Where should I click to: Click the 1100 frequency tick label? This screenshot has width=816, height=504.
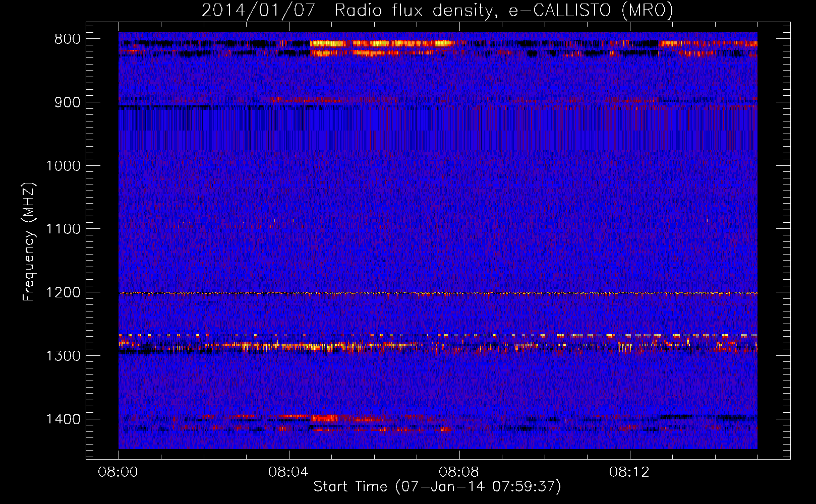point(63,229)
